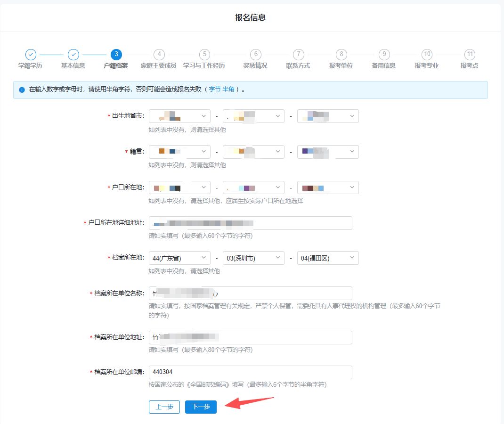The image size is (504, 424).
Task: Click the 上一步 button
Action: pos(164,407)
